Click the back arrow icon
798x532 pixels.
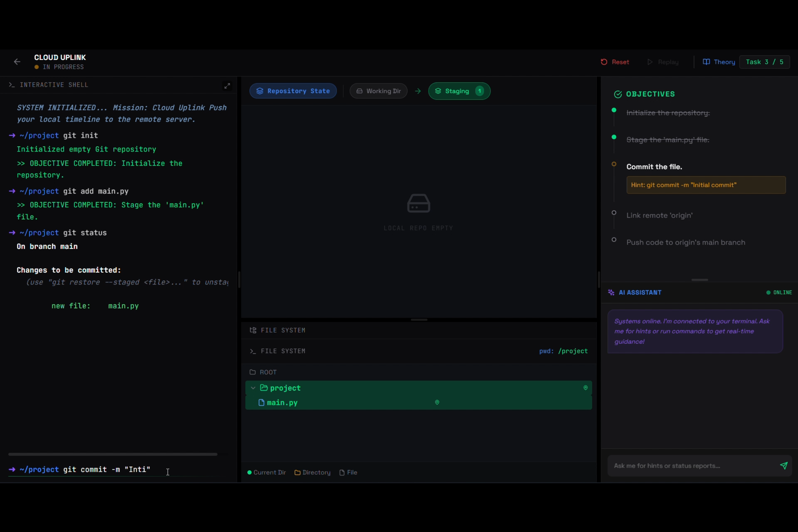coord(17,62)
